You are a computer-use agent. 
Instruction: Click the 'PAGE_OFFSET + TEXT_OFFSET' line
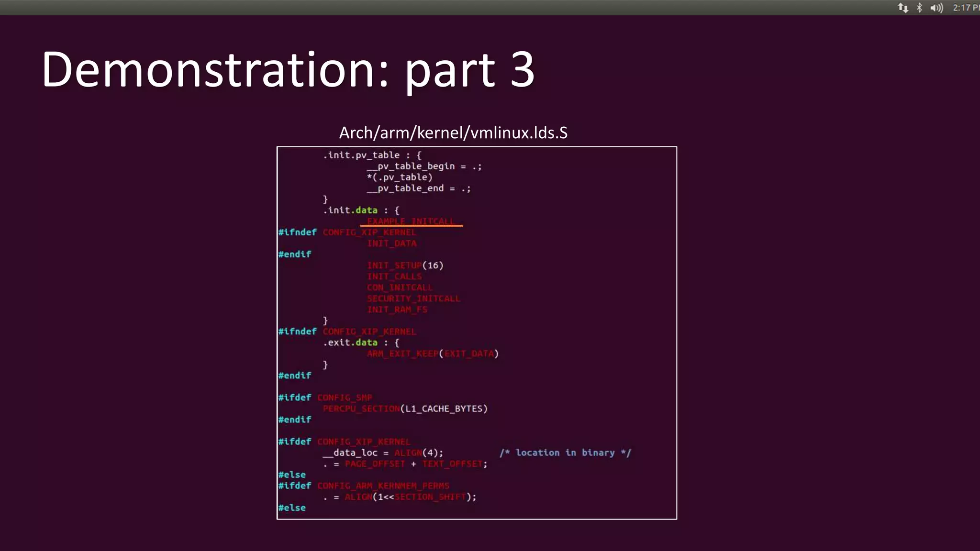(x=405, y=464)
